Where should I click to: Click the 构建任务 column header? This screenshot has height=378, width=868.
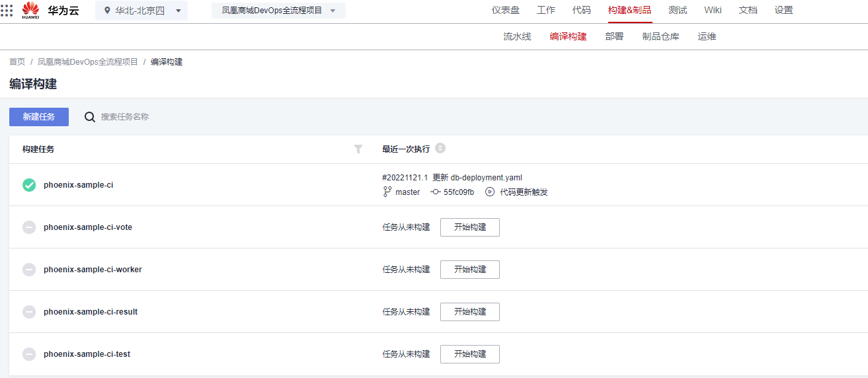click(x=38, y=149)
